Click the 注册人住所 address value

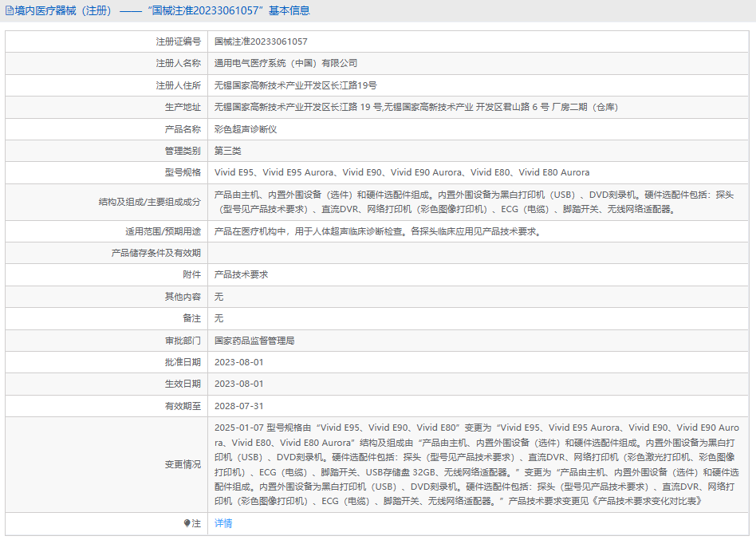click(295, 85)
